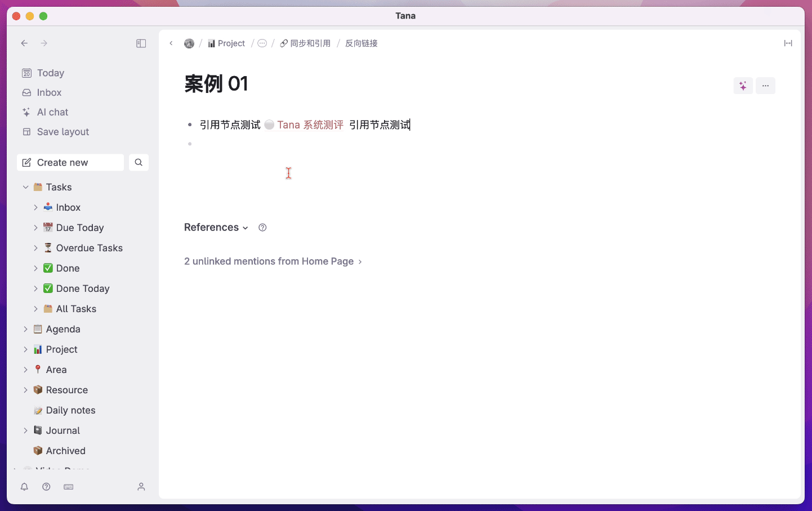Open the Tana 系统测评 reference link
Viewport: 812px width, 511px height.
tap(310, 125)
